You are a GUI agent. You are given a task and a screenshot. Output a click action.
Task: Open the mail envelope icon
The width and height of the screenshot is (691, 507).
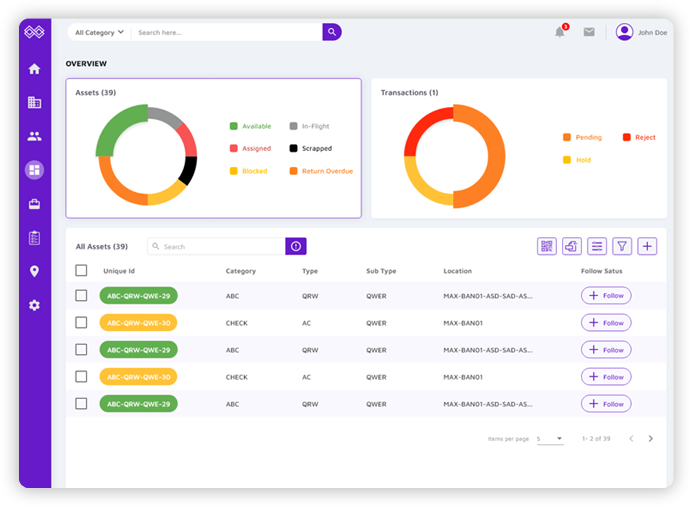click(589, 32)
